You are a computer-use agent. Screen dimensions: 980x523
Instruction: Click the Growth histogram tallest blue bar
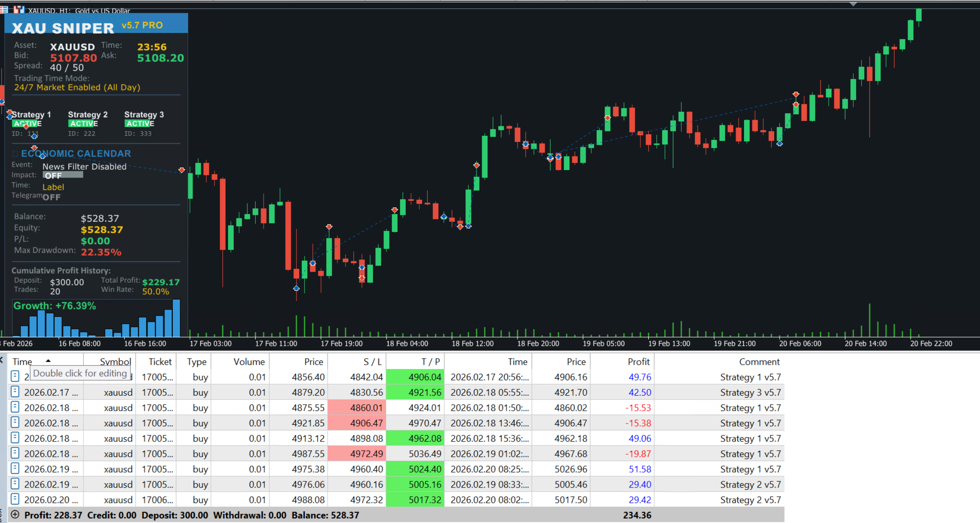[176, 318]
